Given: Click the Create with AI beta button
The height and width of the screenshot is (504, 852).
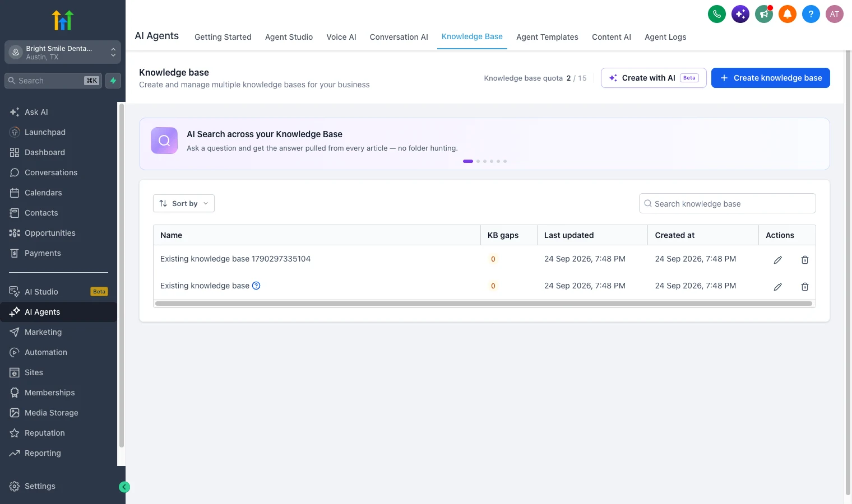Looking at the screenshot, I should coord(654,78).
